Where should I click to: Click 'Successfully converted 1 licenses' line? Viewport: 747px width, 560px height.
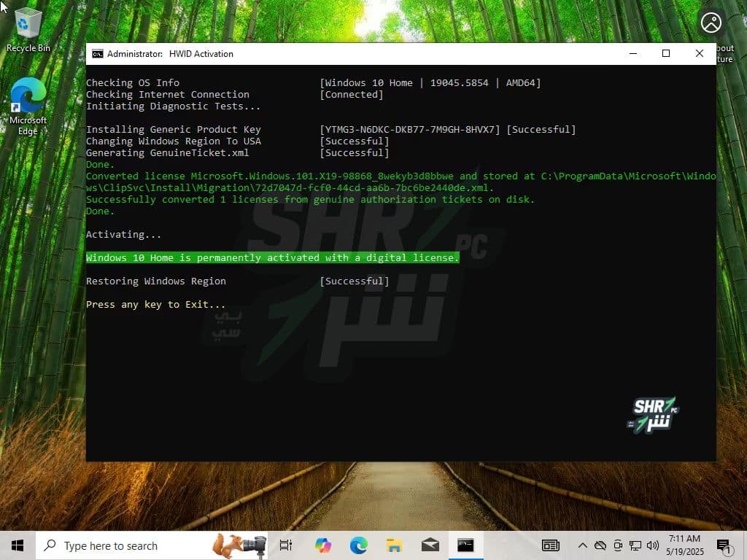[310, 200]
